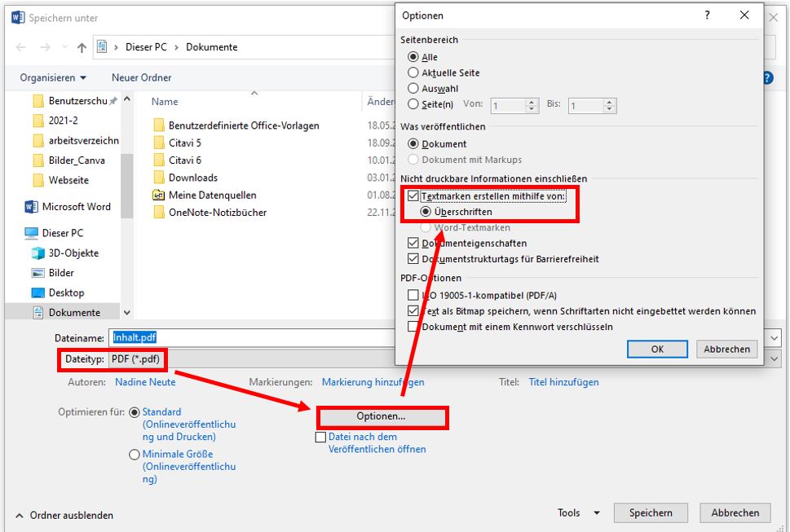Screen dimensions: 790x532
Task: Select the Desktop location in sidebar
Action: 66,292
